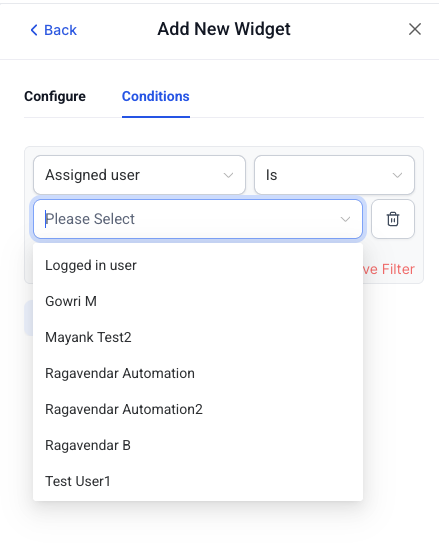Pick Mayank Test2 from user options
The height and width of the screenshot is (544, 439).
point(198,337)
